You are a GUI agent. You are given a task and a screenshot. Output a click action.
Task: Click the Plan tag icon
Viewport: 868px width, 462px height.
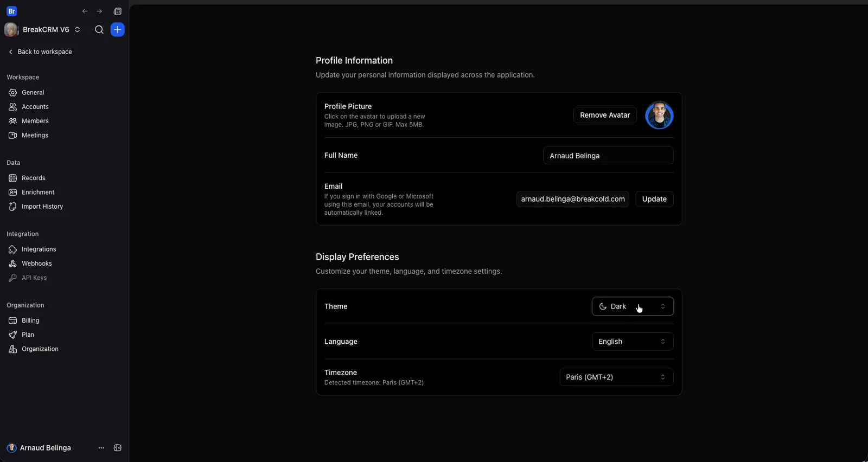coord(12,335)
